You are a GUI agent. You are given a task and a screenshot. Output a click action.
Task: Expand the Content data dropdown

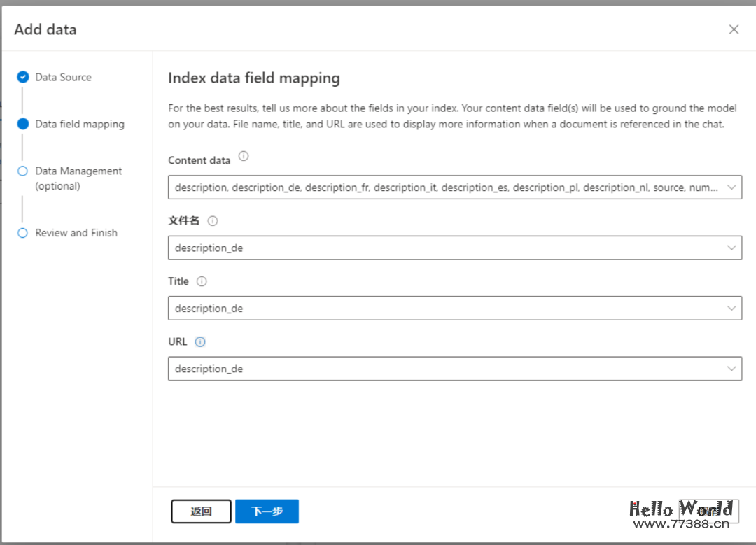click(454, 187)
